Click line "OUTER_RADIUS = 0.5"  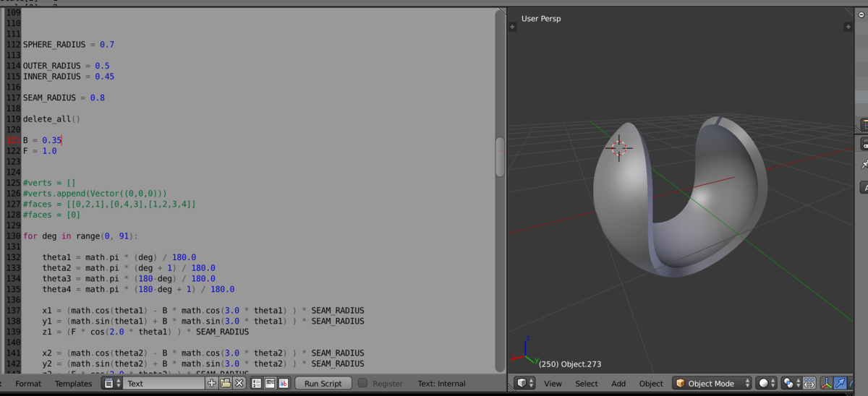click(67, 66)
